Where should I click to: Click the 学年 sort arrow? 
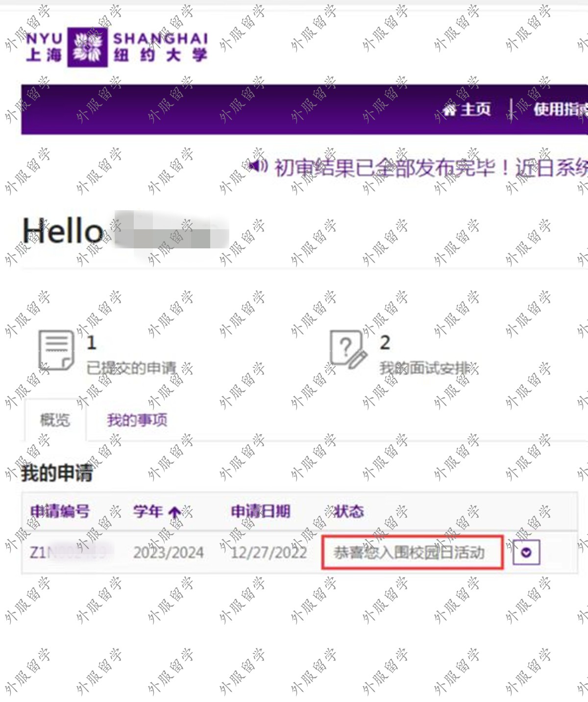(174, 512)
